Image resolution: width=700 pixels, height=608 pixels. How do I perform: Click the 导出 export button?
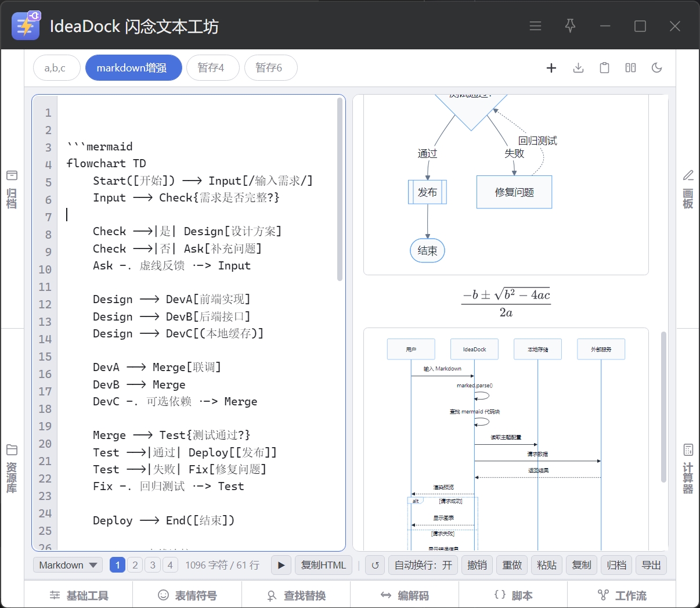tap(651, 565)
